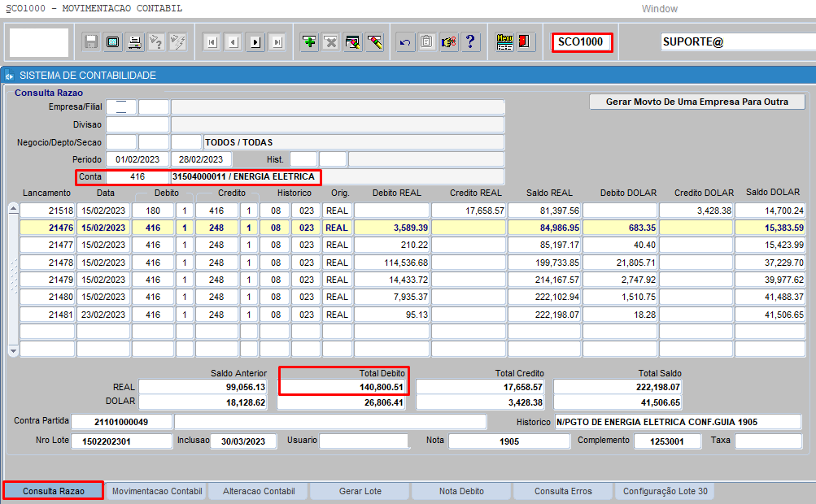This screenshot has height=504, width=816.
Task: Click the Negocio code field
Action: pyautogui.click(x=121, y=142)
